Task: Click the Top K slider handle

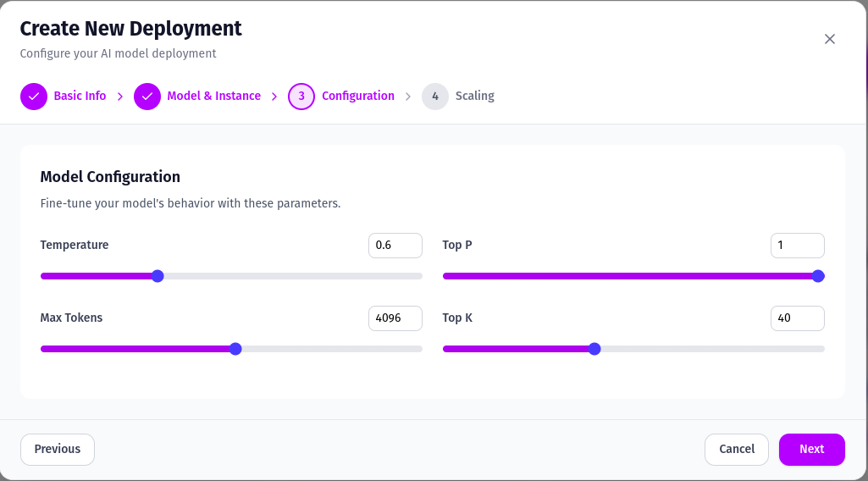Action: [594, 349]
